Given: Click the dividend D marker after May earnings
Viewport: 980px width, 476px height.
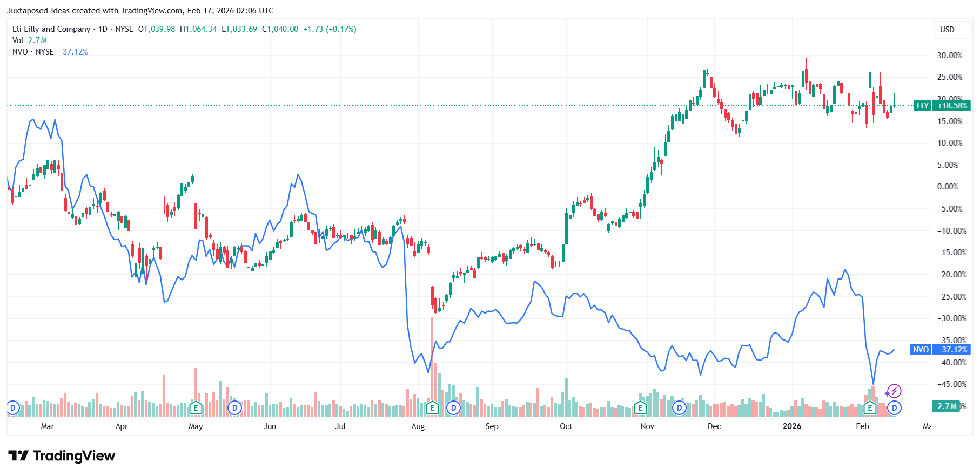Looking at the screenshot, I should (234, 407).
